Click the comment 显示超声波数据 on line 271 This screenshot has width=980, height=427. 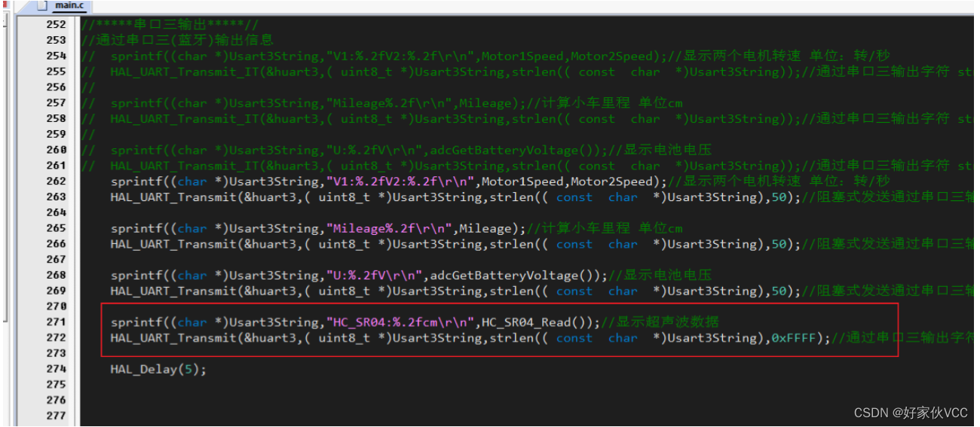pos(666,322)
